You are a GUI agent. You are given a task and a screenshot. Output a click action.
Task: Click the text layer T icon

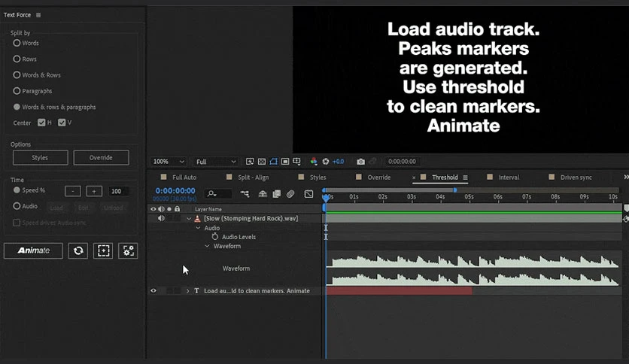(x=196, y=290)
